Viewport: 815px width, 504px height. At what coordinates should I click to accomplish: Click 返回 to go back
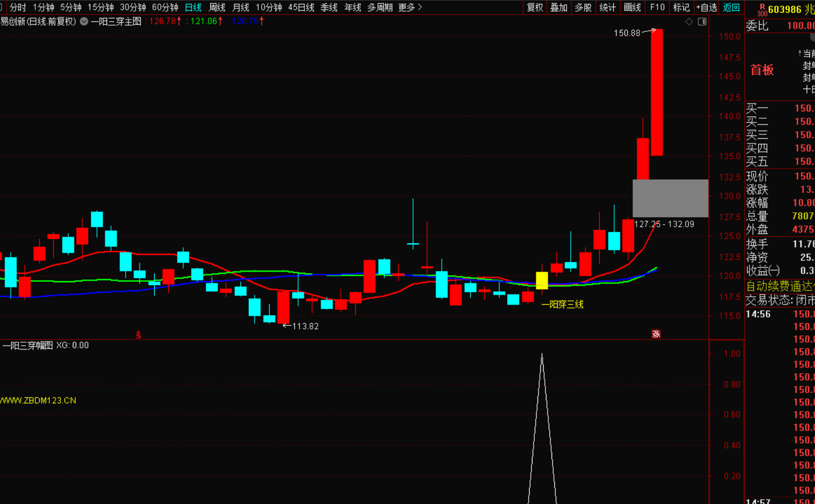click(x=731, y=7)
